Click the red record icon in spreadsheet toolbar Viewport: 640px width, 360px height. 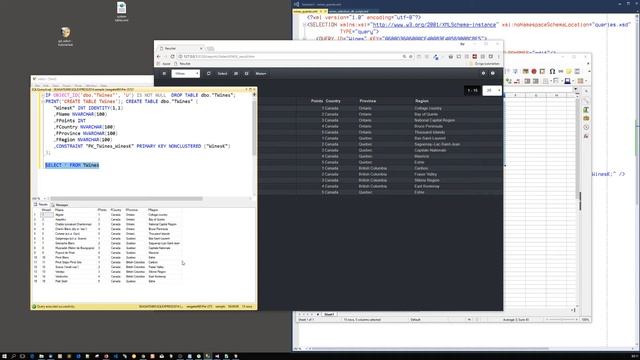click(533, 71)
